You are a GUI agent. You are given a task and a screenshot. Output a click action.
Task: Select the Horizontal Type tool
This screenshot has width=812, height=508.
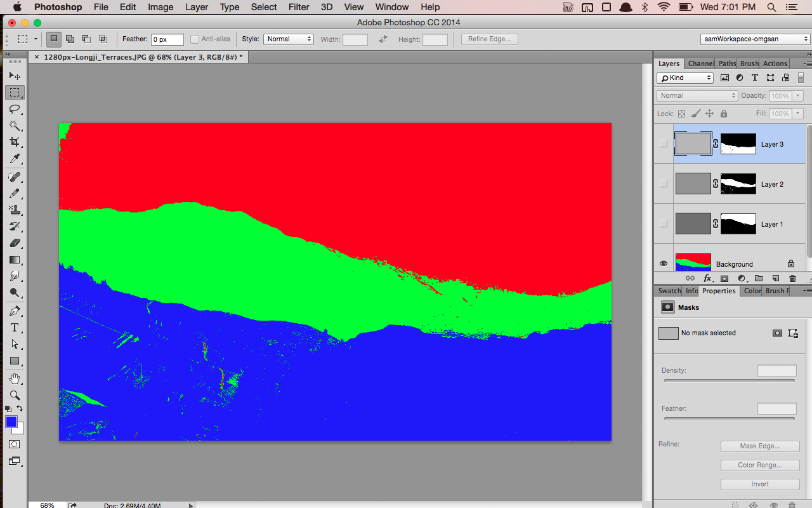pyautogui.click(x=15, y=328)
